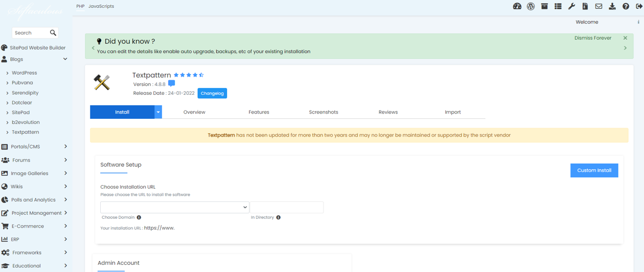Image resolution: width=644 pixels, height=272 pixels.
Task: Click the In Directory input field
Action: point(287,207)
